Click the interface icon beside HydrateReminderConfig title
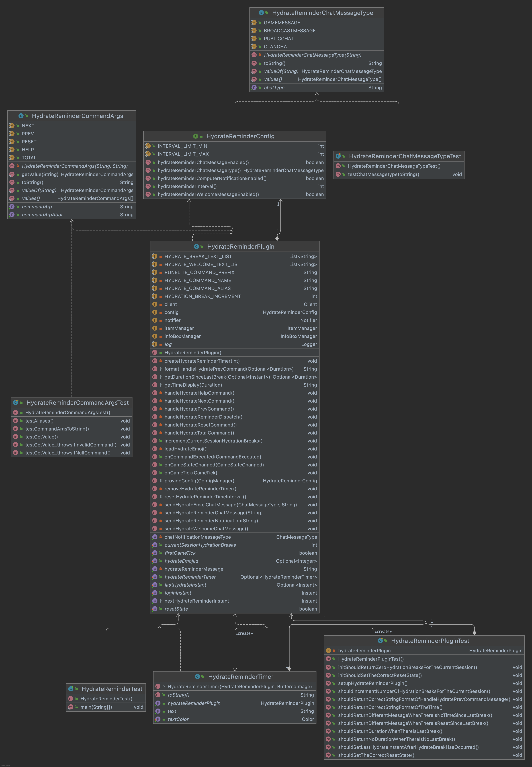 (x=195, y=136)
